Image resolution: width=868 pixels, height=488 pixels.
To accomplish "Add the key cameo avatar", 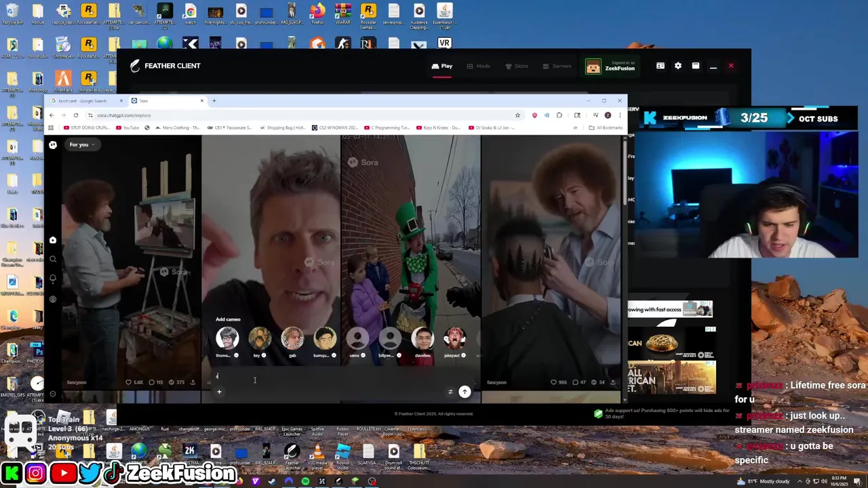I will coord(260,338).
